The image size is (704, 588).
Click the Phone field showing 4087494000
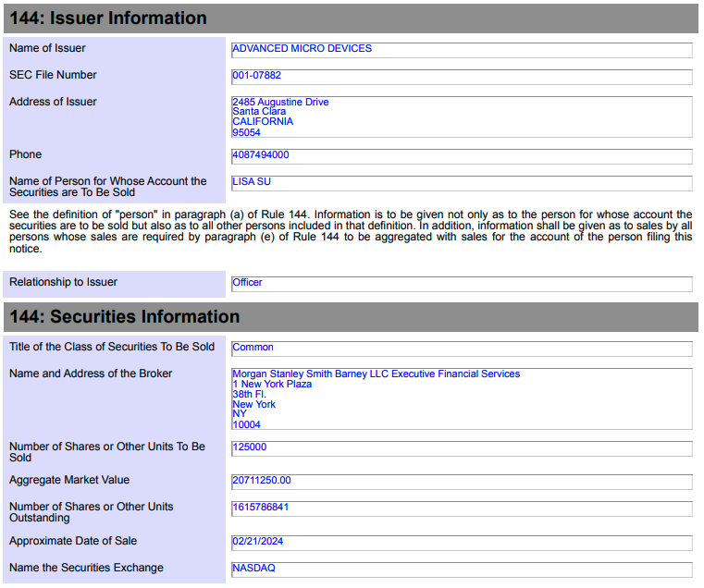tap(462, 156)
